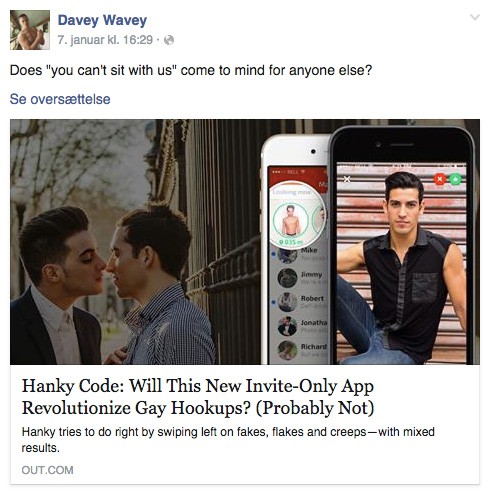Open the post options chevron menu
The height and width of the screenshot is (492, 489).
[475, 17]
